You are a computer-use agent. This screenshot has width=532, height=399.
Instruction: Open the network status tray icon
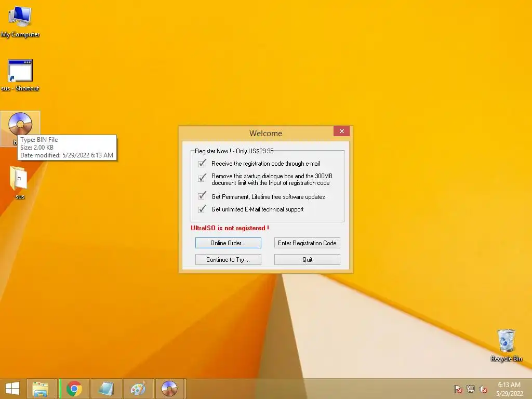click(470, 389)
